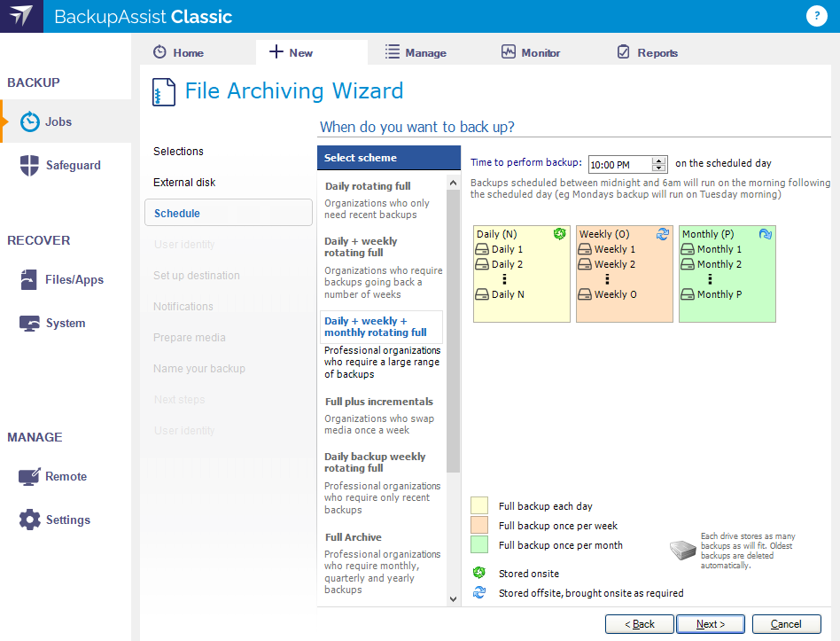
Task: Click the Manage list icon
Action: (x=393, y=52)
